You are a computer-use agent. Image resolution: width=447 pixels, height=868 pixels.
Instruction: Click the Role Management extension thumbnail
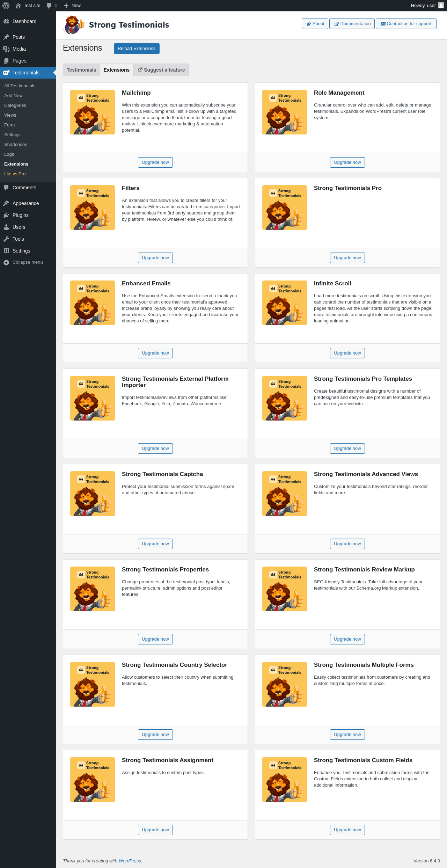[285, 112]
